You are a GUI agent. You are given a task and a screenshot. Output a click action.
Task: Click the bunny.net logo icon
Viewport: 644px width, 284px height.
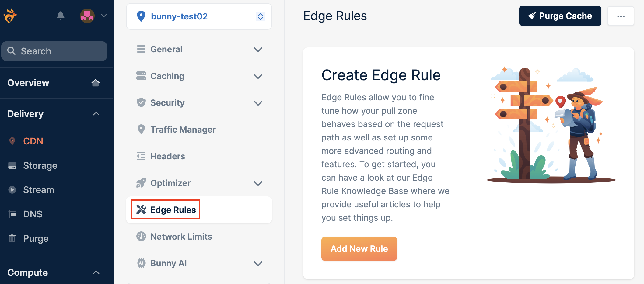[x=10, y=16]
